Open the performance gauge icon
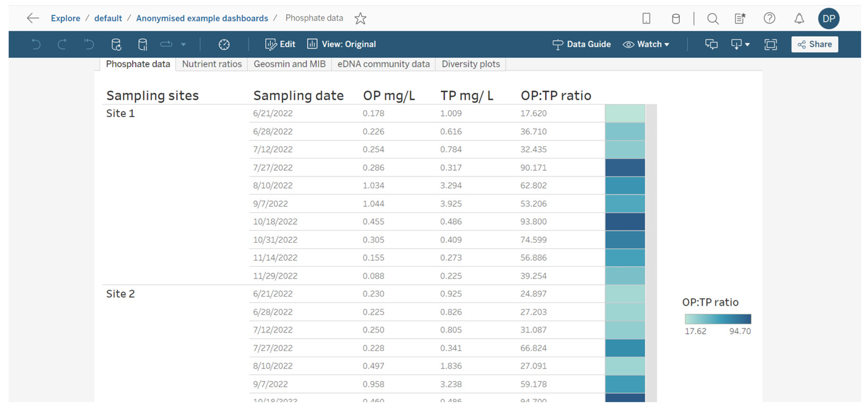Screen dimensions: 868x411 coord(224,44)
